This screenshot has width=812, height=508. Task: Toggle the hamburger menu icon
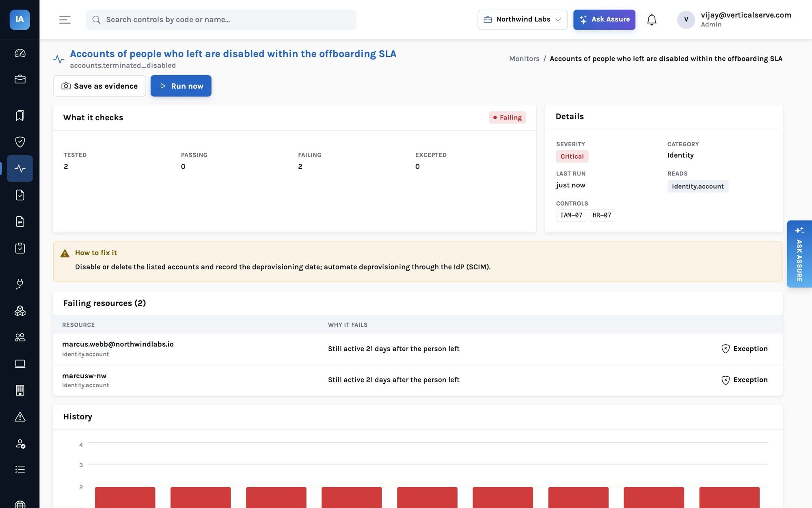point(65,20)
